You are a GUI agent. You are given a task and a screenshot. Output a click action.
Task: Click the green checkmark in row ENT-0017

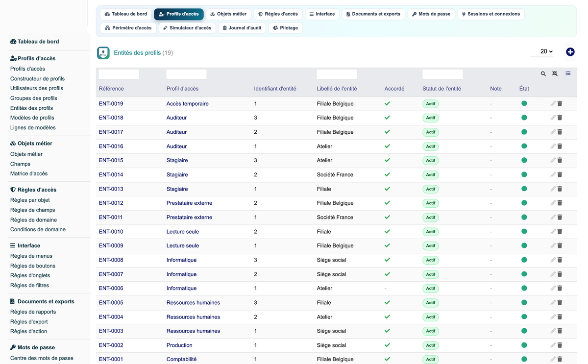tap(387, 132)
